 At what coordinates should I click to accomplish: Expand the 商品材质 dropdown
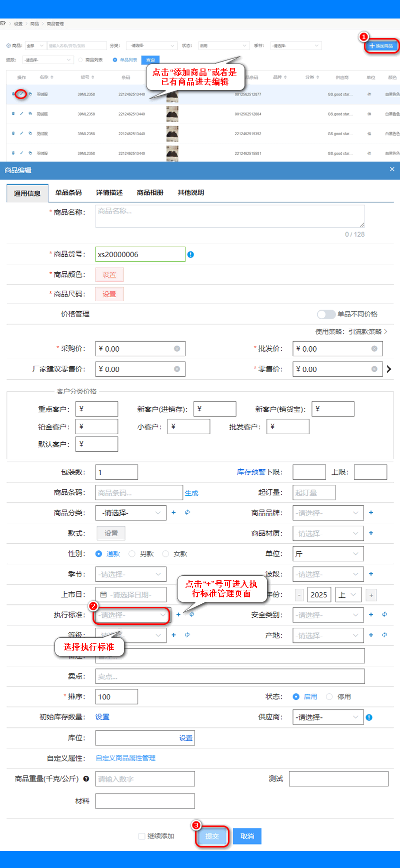(328, 533)
